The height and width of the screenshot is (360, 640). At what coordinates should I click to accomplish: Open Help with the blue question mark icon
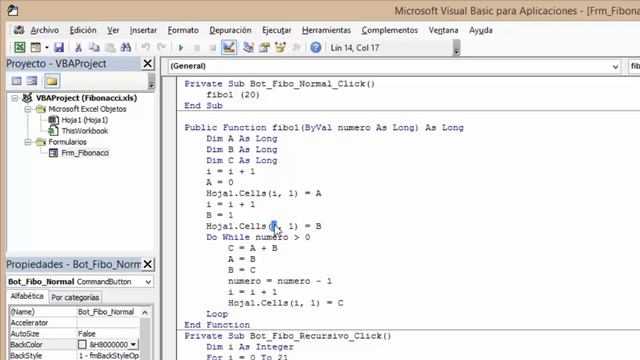316,47
